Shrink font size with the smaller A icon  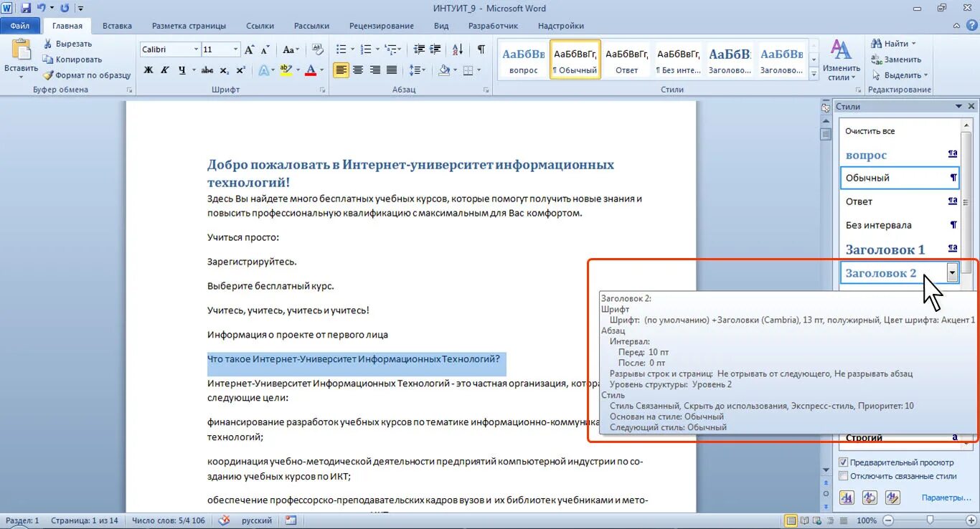point(265,49)
